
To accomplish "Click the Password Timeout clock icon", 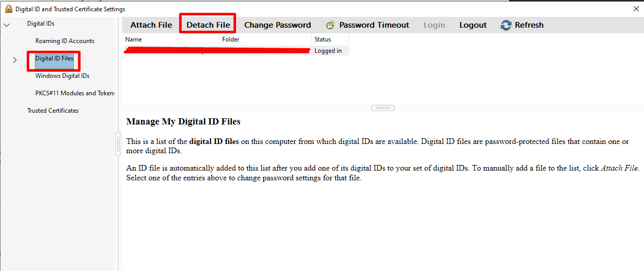I will [x=330, y=25].
